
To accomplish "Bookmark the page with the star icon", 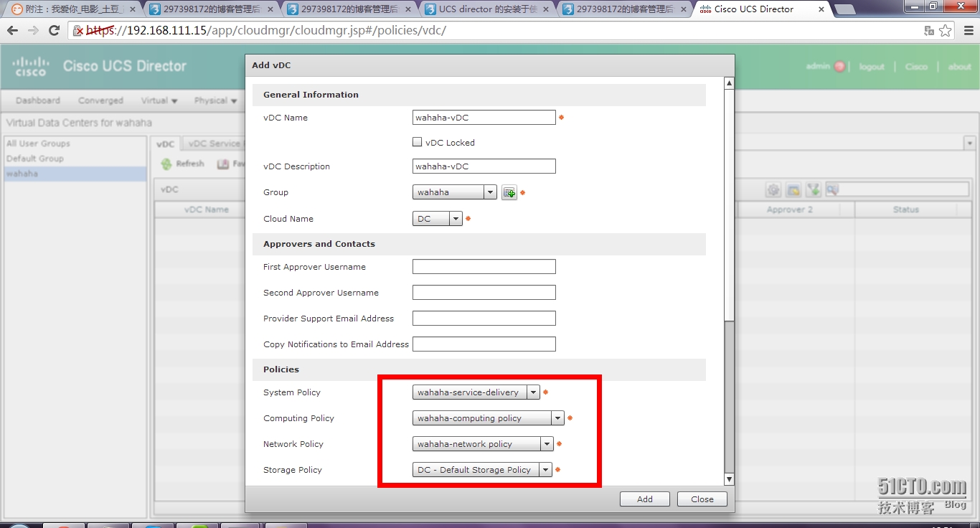I will click(x=946, y=31).
